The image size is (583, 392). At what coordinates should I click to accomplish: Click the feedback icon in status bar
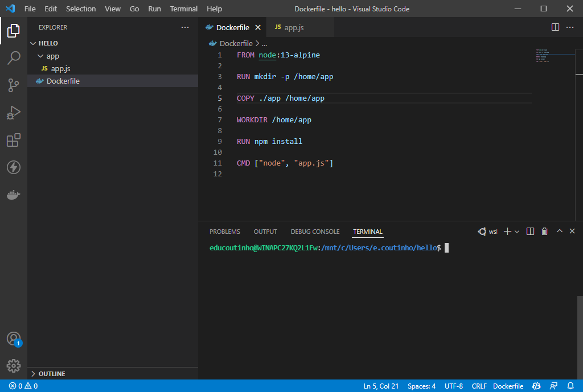[553, 386]
